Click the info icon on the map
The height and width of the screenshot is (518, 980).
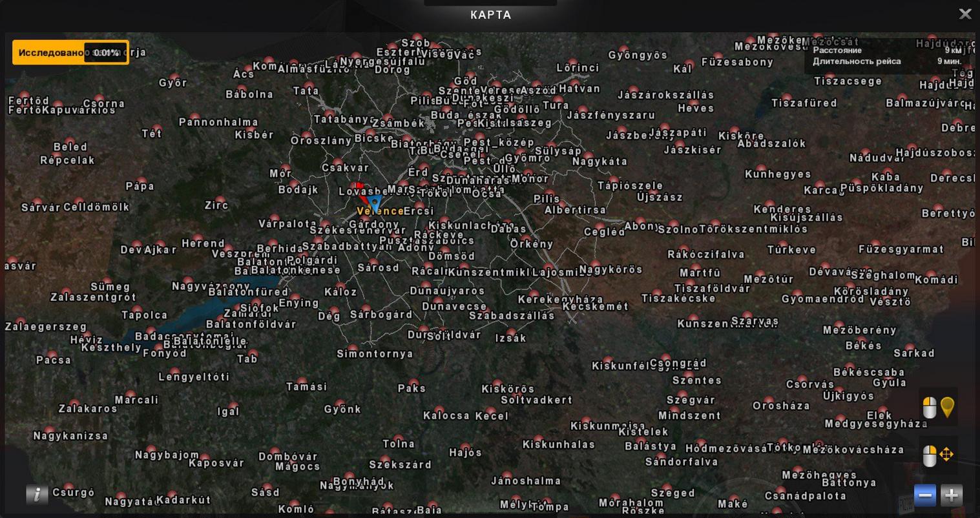pos(37,494)
